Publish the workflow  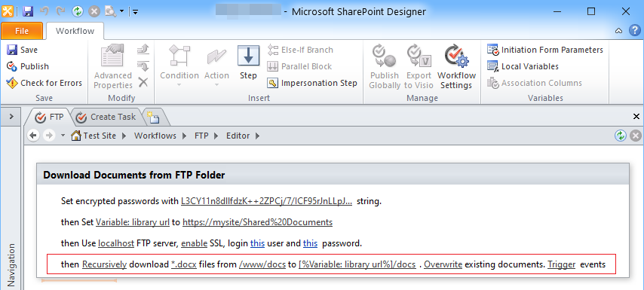pos(28,66)
